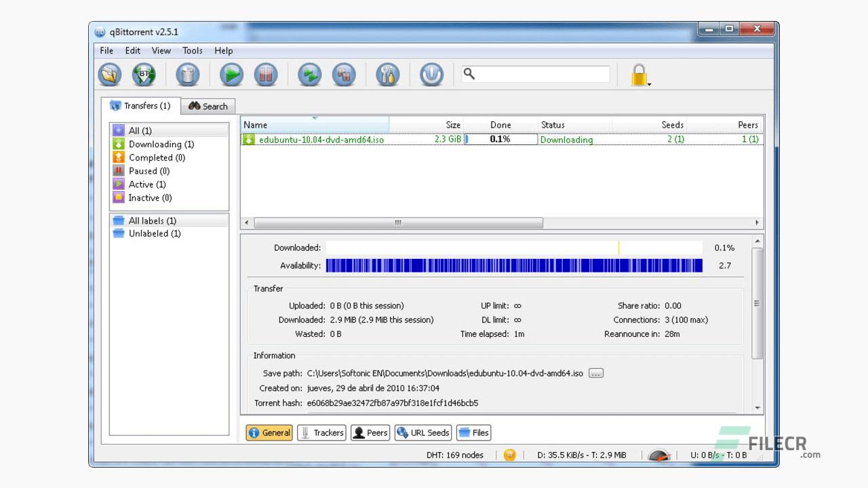
Task: Sort by the Name column header
Action: pyautogui.click(x=315, y=125)
